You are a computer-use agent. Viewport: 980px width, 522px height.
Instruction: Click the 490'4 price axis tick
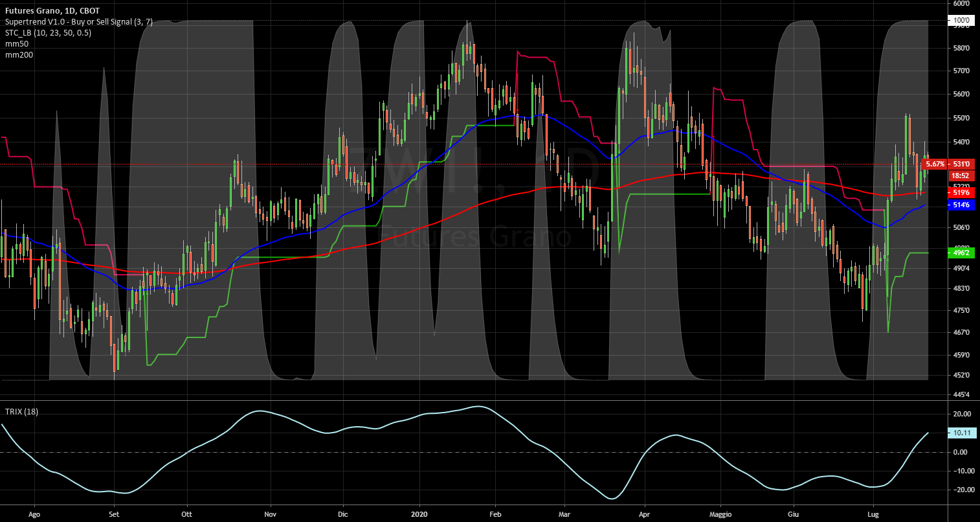961,268
